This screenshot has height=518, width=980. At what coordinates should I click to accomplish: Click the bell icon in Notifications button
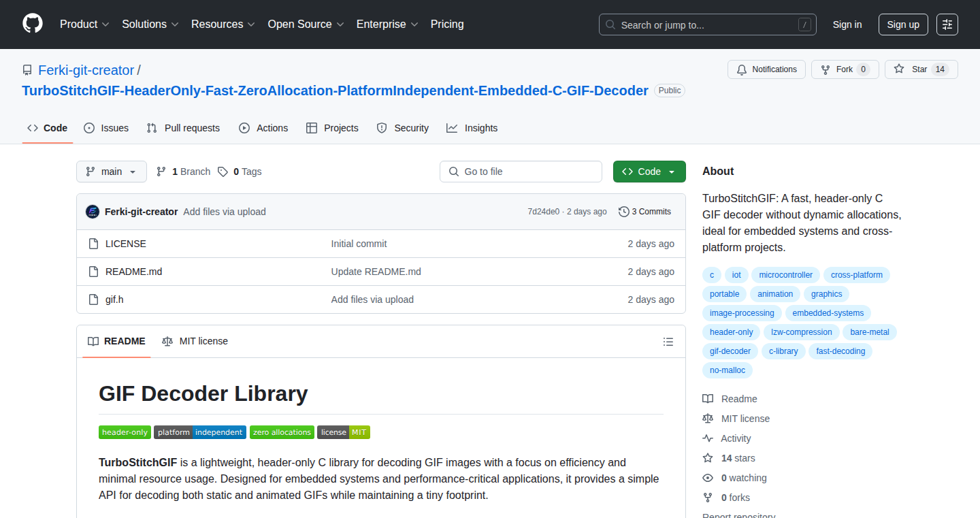[x=741, y=69]
